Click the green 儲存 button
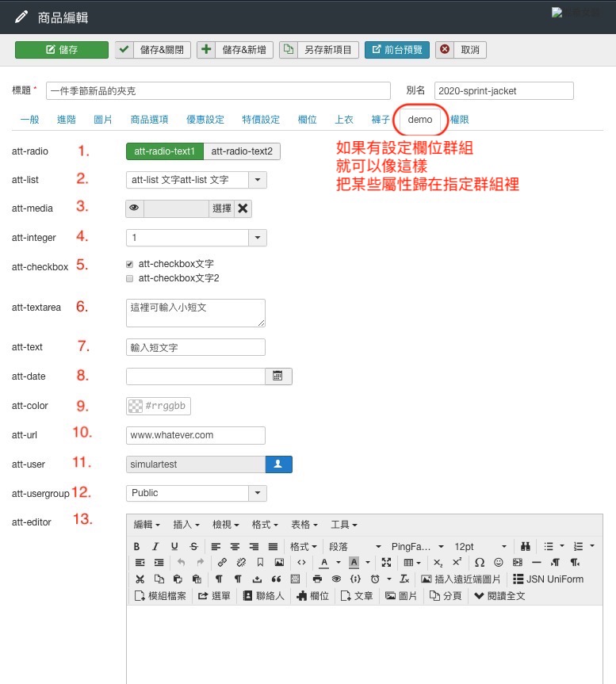Screen dimensions: 616x684 [x=62, y=50]
